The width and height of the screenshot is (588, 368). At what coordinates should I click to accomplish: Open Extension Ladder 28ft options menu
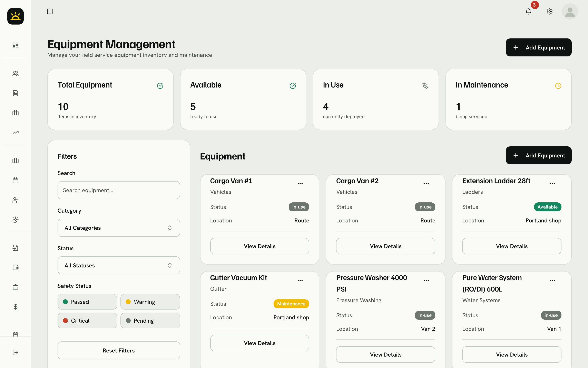552,184
